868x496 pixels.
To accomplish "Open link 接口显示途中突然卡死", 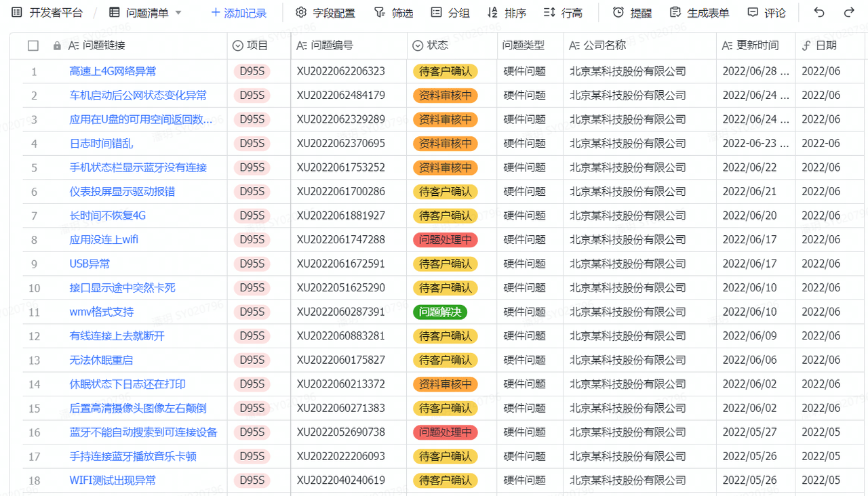I will (122, 288).
